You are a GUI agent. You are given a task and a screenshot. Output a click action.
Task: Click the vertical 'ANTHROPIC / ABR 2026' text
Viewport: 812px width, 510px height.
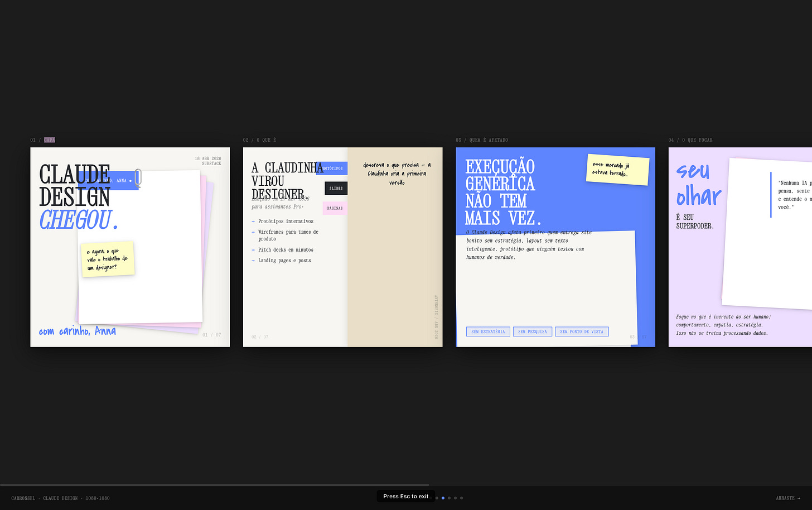point(436,317)
